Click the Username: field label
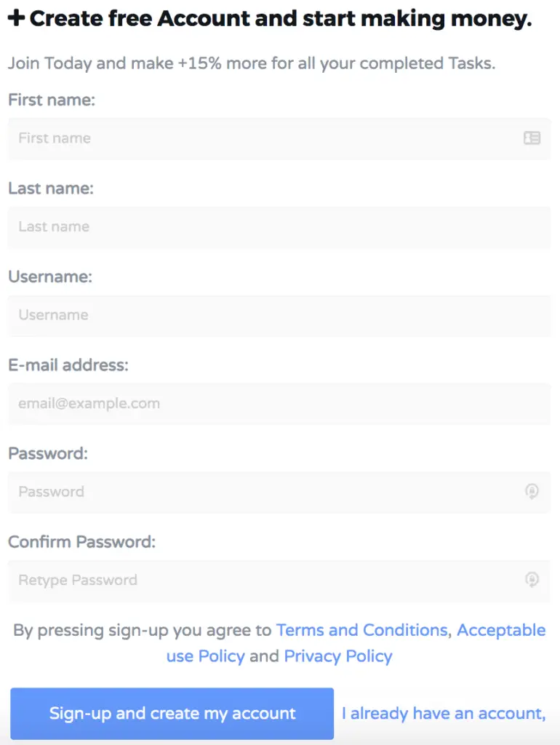Image resolution: width=560 pixels, height=745 pixels. pos(50,276)
